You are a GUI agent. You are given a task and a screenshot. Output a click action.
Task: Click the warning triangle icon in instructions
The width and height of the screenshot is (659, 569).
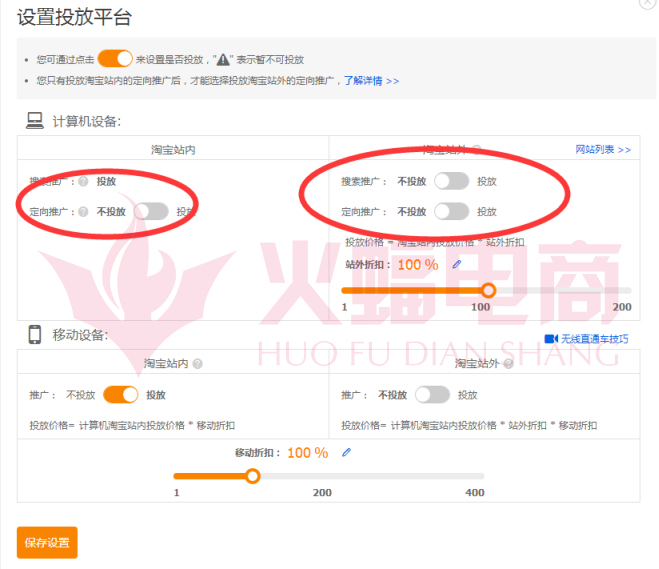[223, 60]
